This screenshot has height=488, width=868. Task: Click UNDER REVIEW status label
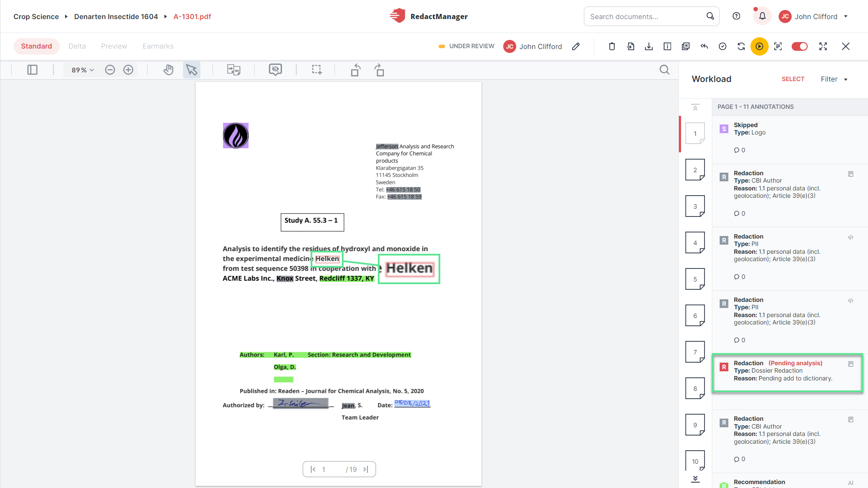coord(472,46)
